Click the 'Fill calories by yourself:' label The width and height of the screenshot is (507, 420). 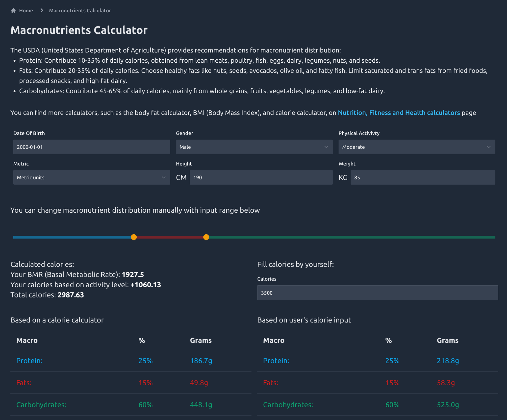(296, 264)
